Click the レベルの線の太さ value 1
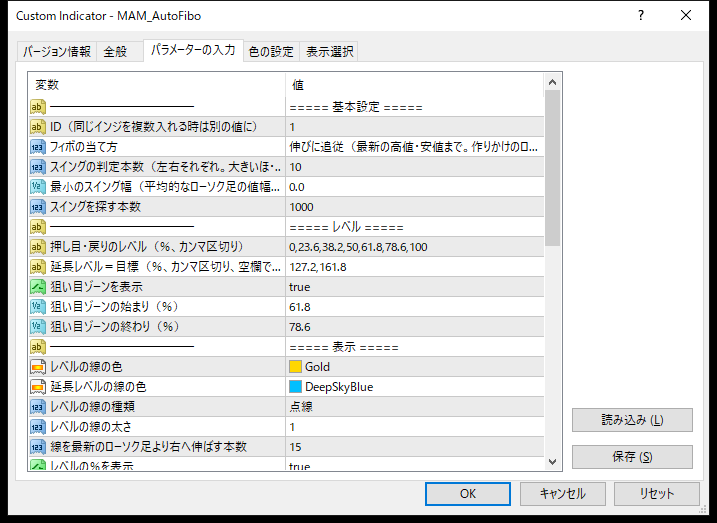Screen dimensions: 717x523 click(415, 427)
